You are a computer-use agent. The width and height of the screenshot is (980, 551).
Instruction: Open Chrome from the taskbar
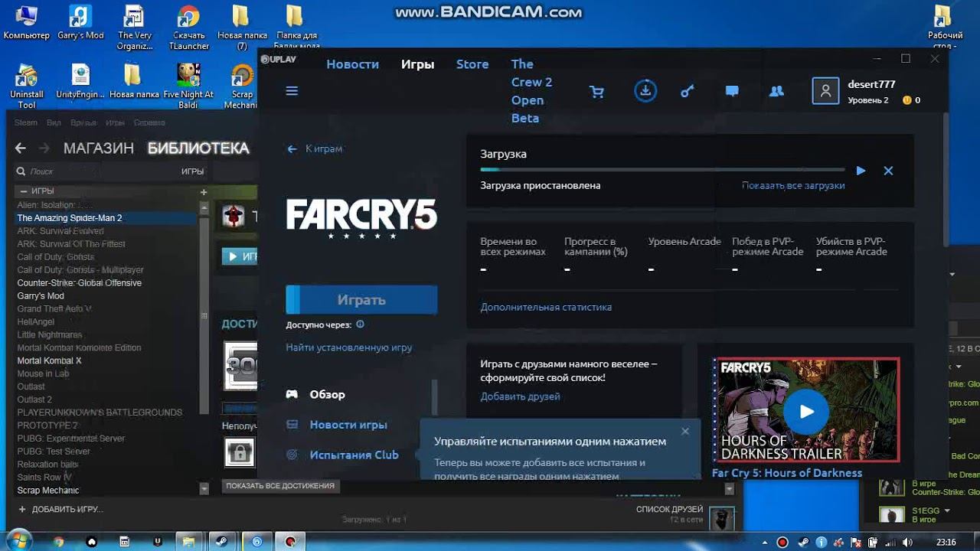(59, 541)
